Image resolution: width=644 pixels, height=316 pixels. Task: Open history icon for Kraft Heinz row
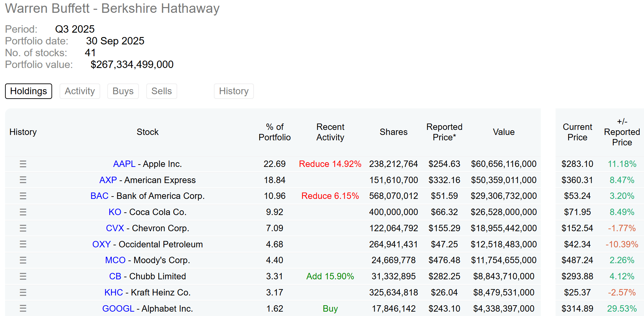coord(23,292)
